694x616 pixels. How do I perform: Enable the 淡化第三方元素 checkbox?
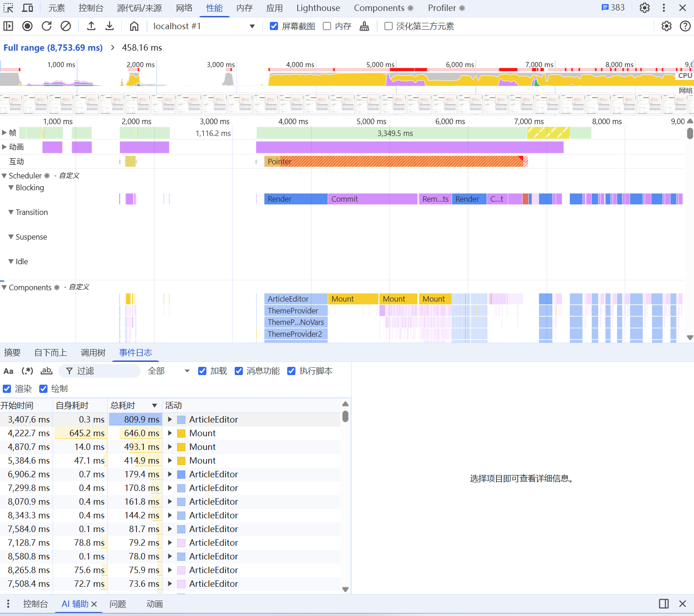389,26
